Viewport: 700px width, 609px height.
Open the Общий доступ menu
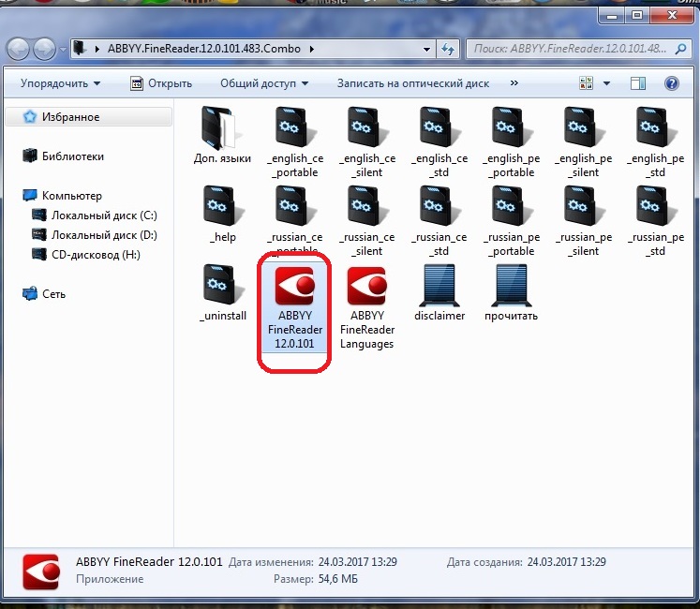(x=264, y=83)
